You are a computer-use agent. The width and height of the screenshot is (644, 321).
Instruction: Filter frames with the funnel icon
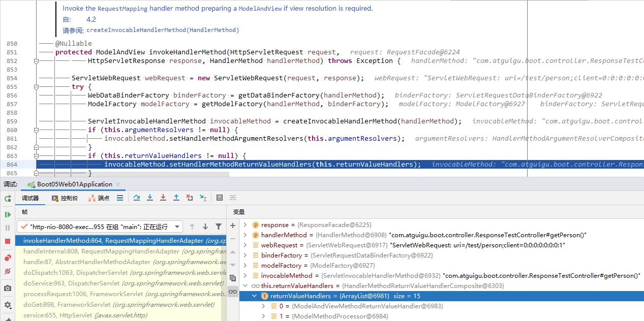[219, 227]
